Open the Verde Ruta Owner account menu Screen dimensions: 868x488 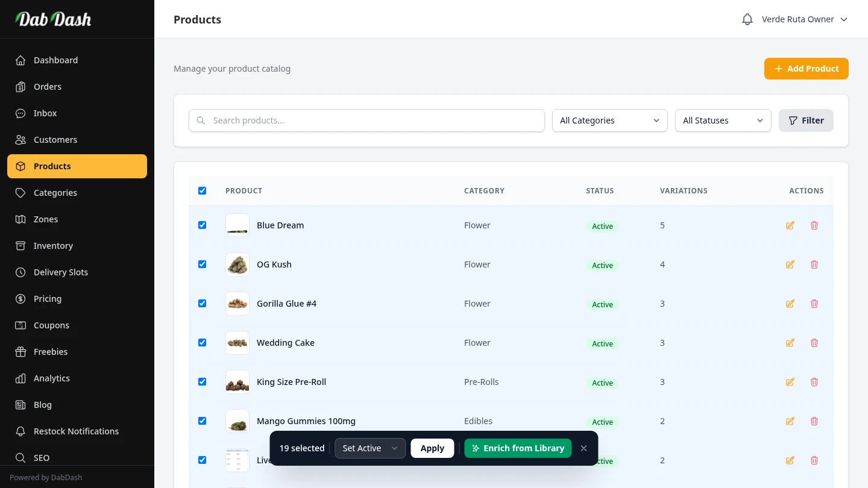coord(804,19)
